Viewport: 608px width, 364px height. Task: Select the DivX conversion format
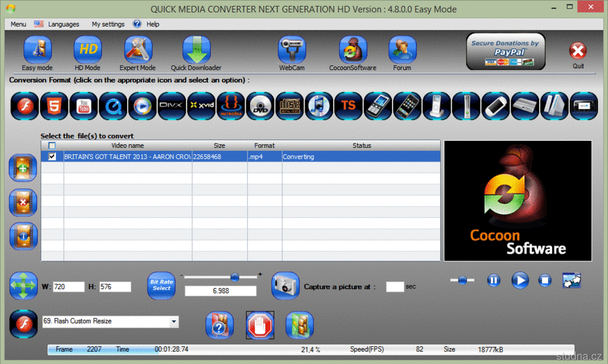tap(172, 106)
